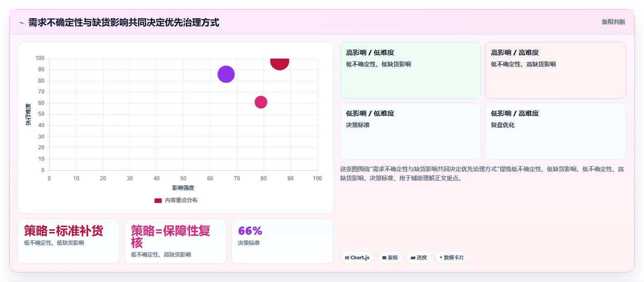This screenshot has height=282, width=644.
Task: Click the 策略=保障性复核 metric card
Action: pos(175,241)
